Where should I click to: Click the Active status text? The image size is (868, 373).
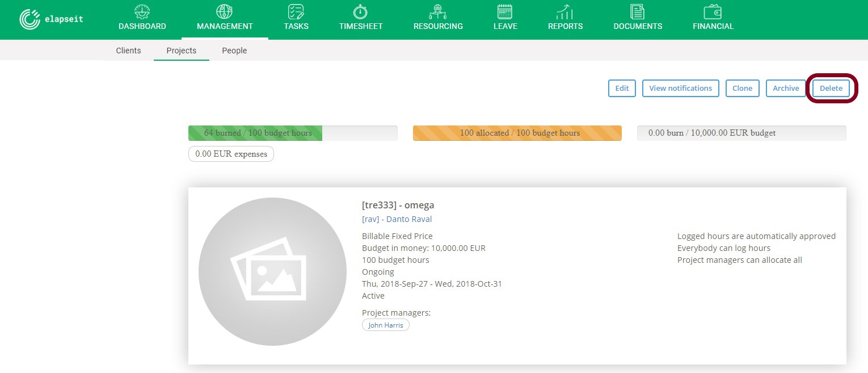point(373,296)
